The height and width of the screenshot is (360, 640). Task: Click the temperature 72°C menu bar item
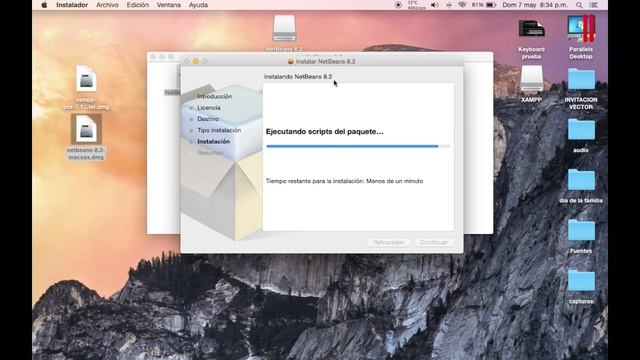416,5
